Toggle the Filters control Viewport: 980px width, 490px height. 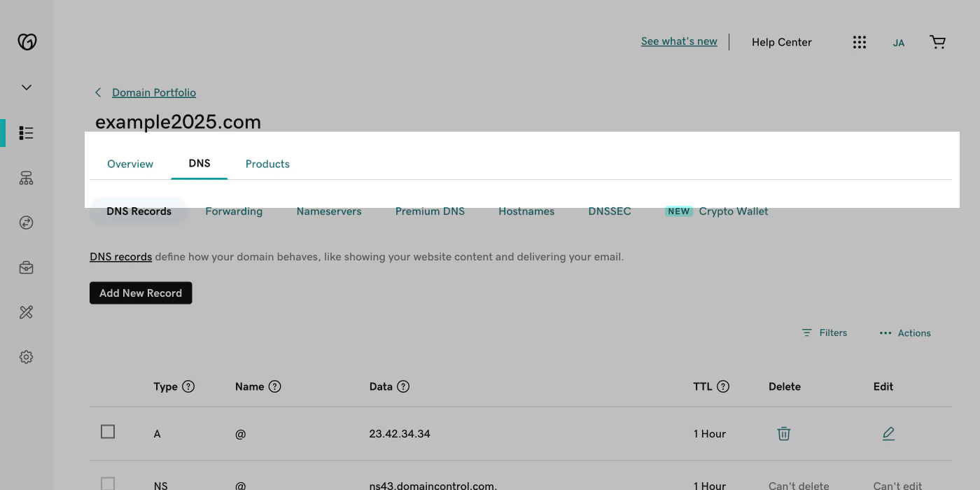tap(824, 332)
